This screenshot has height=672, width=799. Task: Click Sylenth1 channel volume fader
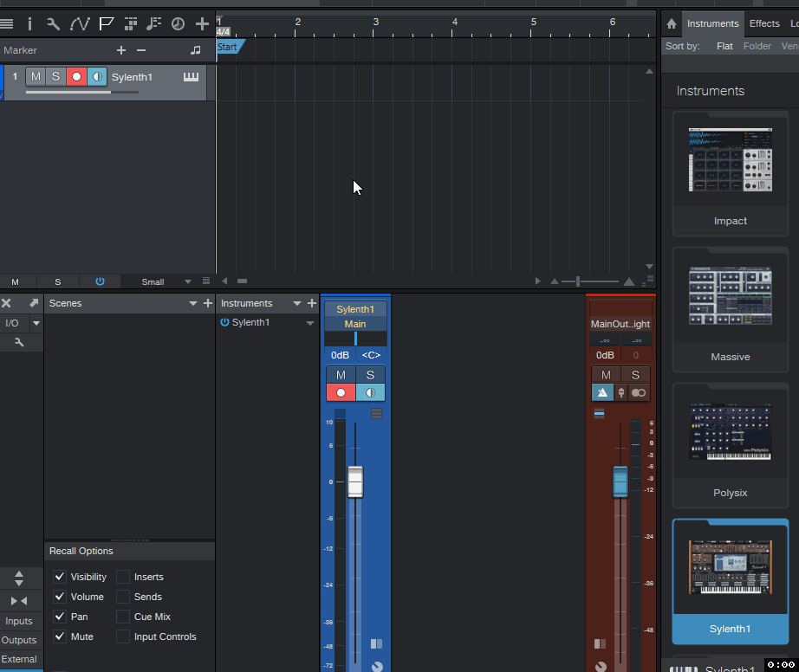click(355, 481)
